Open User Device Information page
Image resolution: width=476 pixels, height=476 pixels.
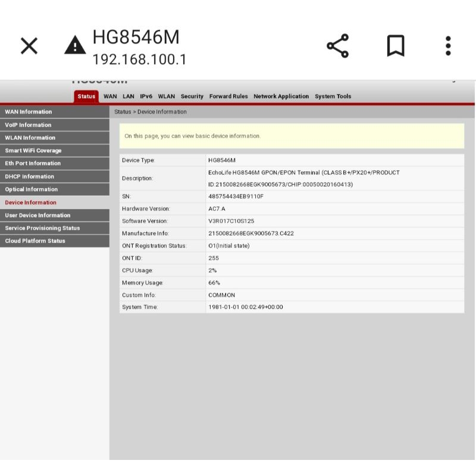(x=55, y=215)
